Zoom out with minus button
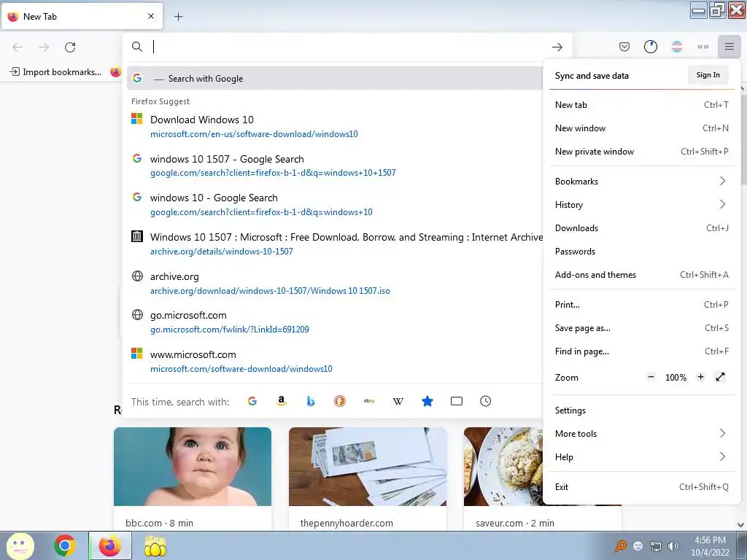Image resolution: width=747 pixels, height=560 pixels. (651, 377)
